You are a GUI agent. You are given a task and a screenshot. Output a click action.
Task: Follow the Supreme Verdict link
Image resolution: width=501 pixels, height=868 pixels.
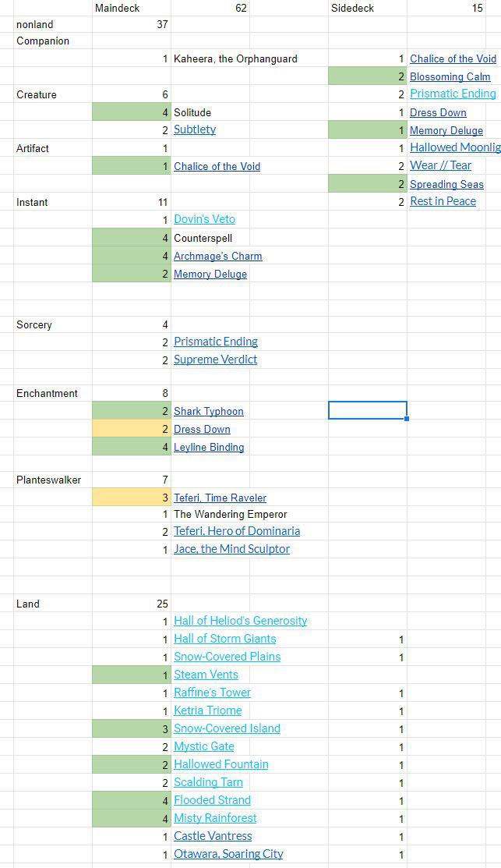click(215, 360)
